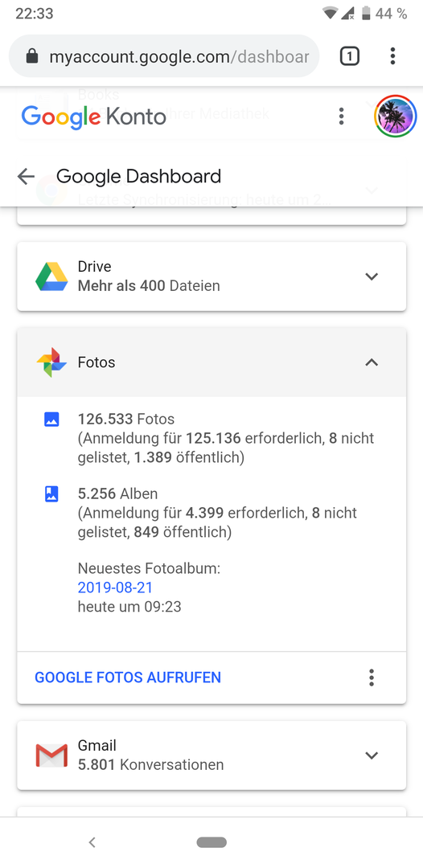Open the Google Konto three-dot menu
The image size is (423, 868).
[342, 117]
